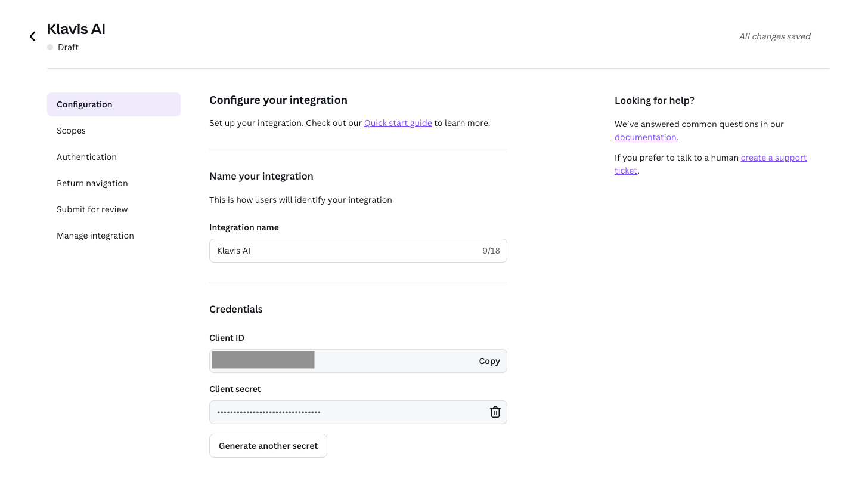Click Generate another secret button
Viewport: 868px width, 503px height.
pyautogui.click(x=268, y=446)
